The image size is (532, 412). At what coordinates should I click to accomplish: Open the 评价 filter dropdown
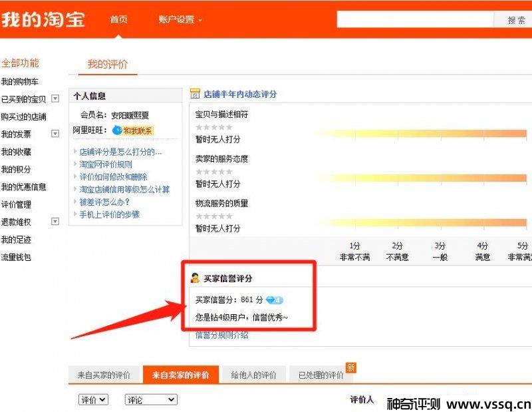click(x=93, y=400)
